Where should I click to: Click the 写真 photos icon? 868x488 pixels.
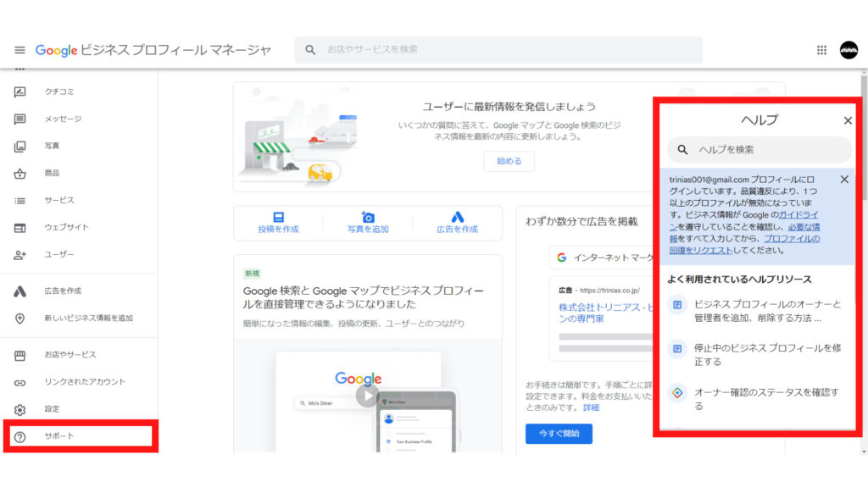[20, 146]
